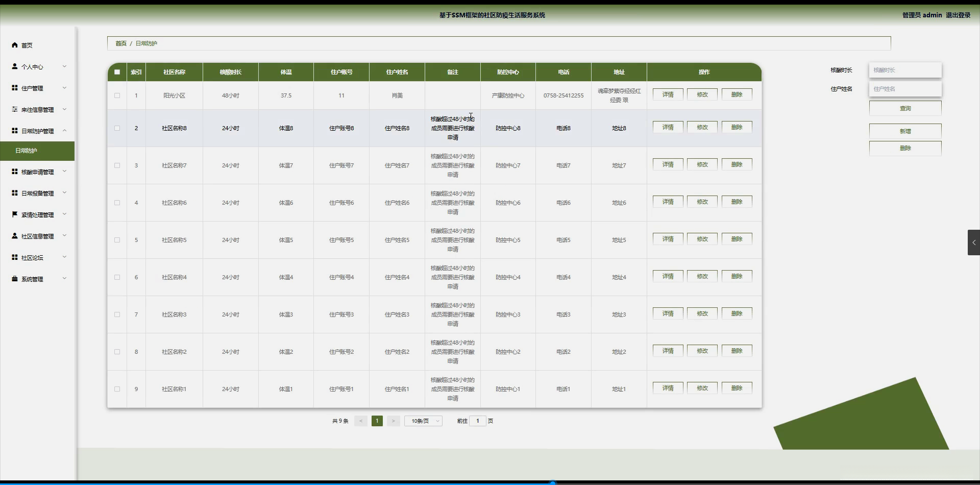Image resolution: width=980 pixels, height=485 pixels.
Task: Check the box for the 阳光小区 row
Action: click(x=117, y=95)
